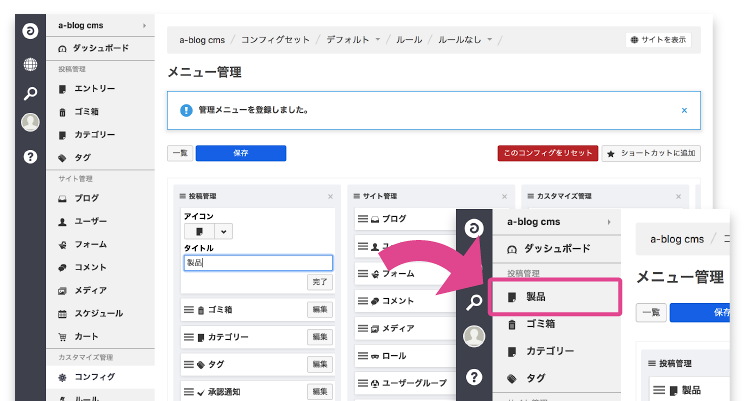
Task: Grab the ゴミ箱 row drag handle
Action: [189, 310]
